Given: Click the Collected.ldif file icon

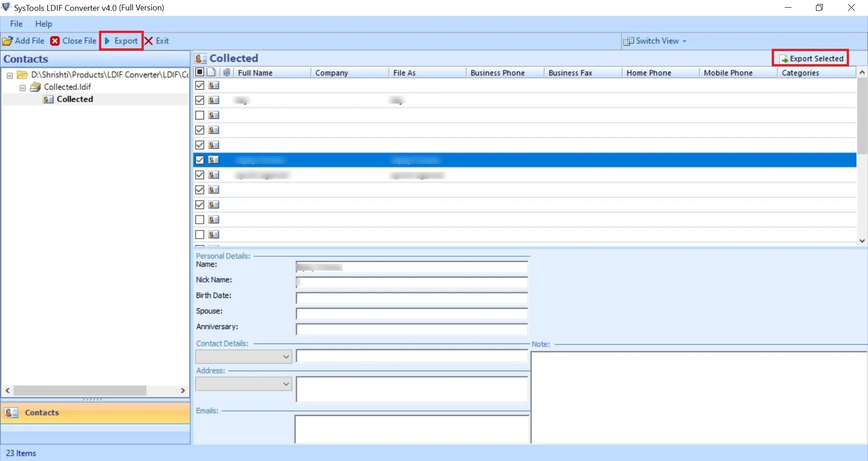Looking at the screenshot, I should point(35,87).
